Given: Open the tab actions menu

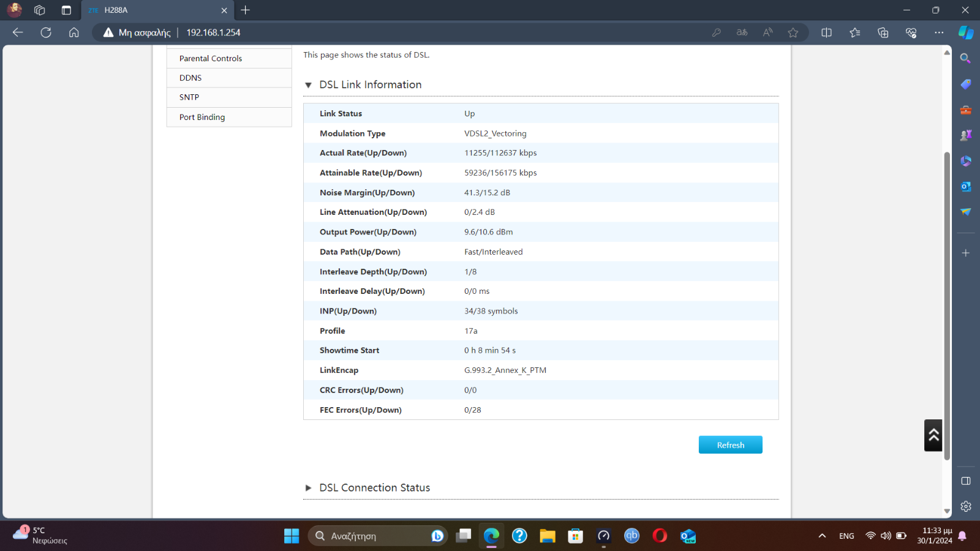Looking at the screenshot, I should point(66,10).
